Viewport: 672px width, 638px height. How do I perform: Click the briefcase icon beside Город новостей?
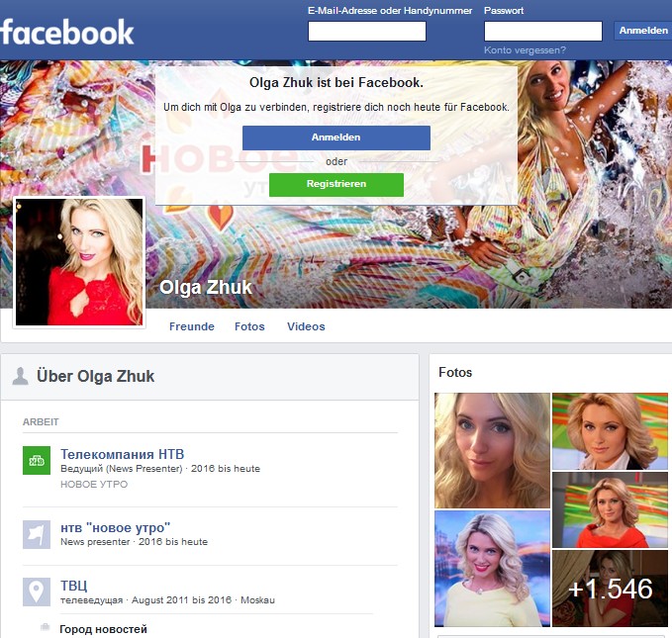pyautogui.click(x=45, y=628)
